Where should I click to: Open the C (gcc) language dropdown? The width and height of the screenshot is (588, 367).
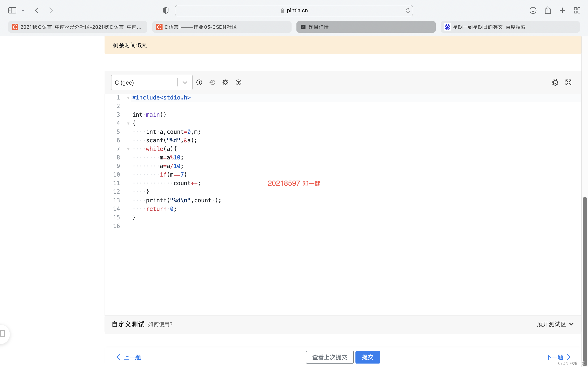tap(152, 83)
